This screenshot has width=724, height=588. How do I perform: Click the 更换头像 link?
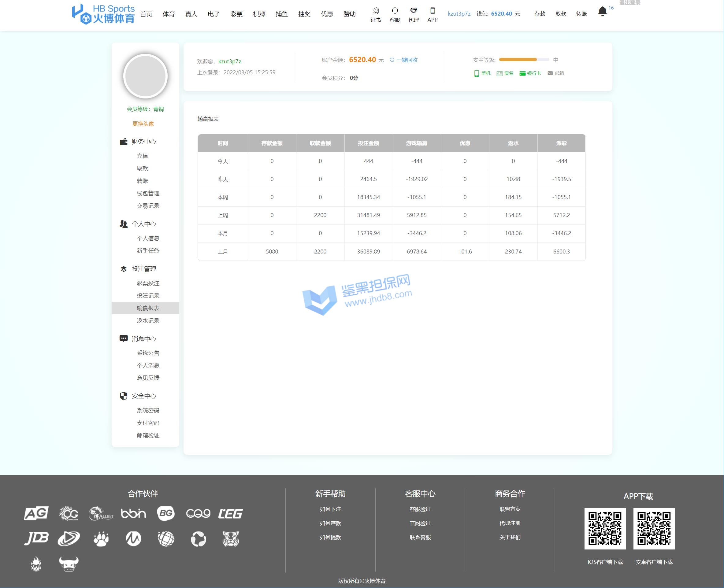143,124
